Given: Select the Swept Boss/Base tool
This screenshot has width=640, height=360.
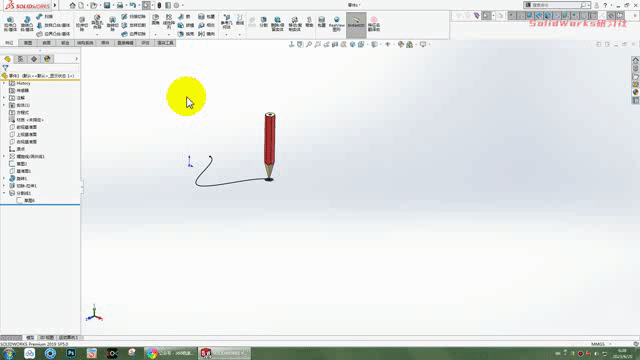Looking at the screenshot, I should click(x=45, y=16).
